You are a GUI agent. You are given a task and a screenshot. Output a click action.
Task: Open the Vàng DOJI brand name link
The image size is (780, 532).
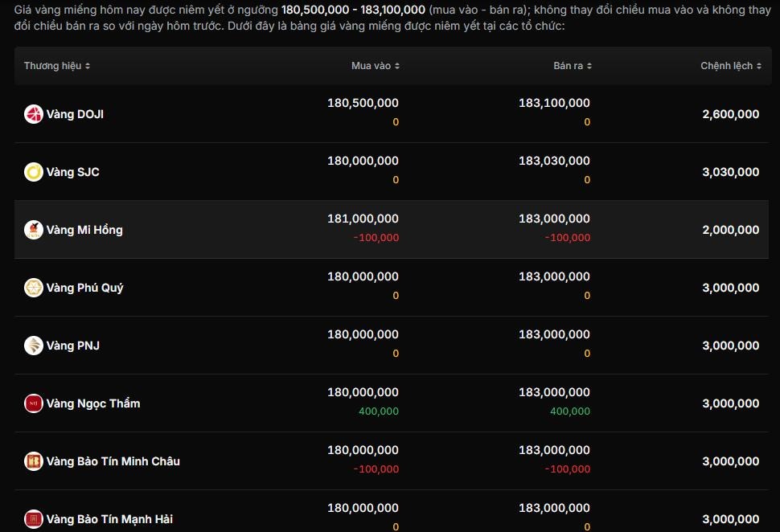[75, 114]
